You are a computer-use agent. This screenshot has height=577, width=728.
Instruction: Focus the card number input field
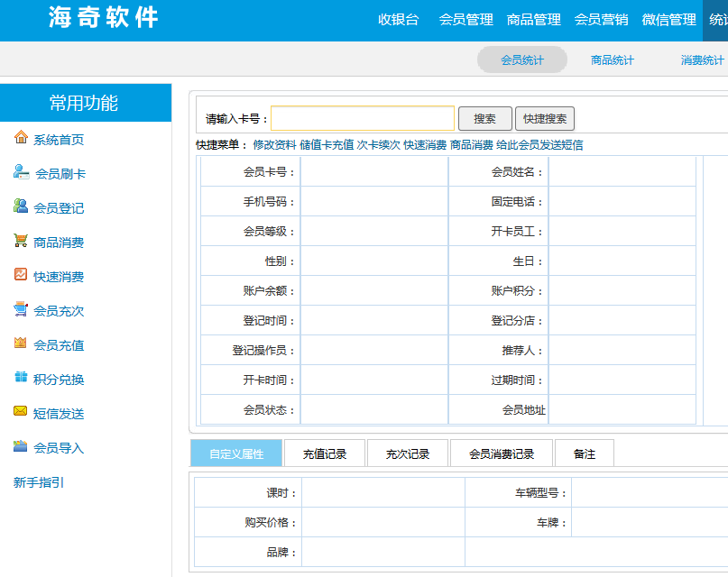[363, 119]
